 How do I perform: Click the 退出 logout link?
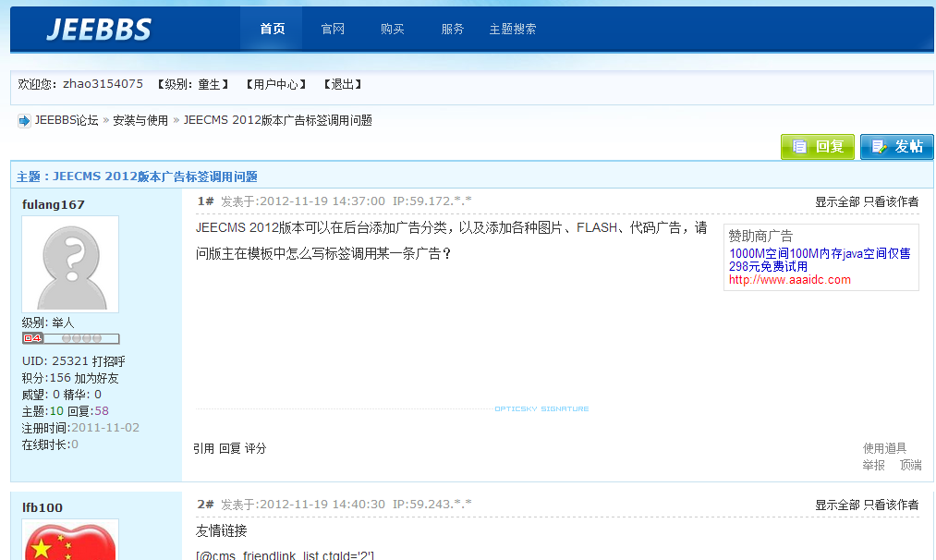coord(343,84)
